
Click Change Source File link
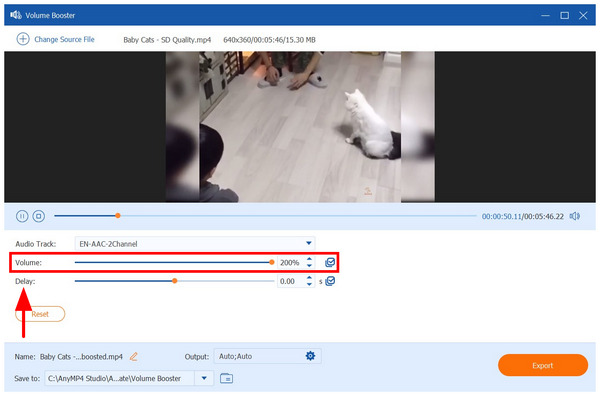[64, 39]
